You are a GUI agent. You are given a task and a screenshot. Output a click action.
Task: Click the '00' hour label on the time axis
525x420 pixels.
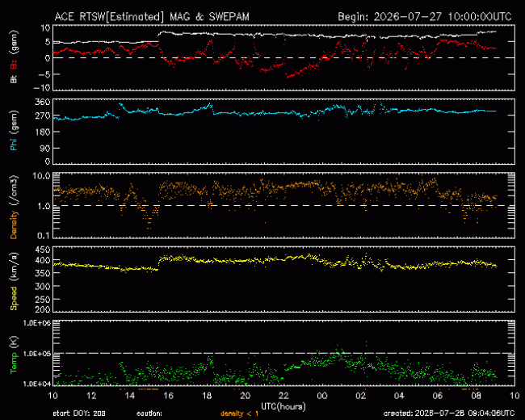[x=322, y=396]
